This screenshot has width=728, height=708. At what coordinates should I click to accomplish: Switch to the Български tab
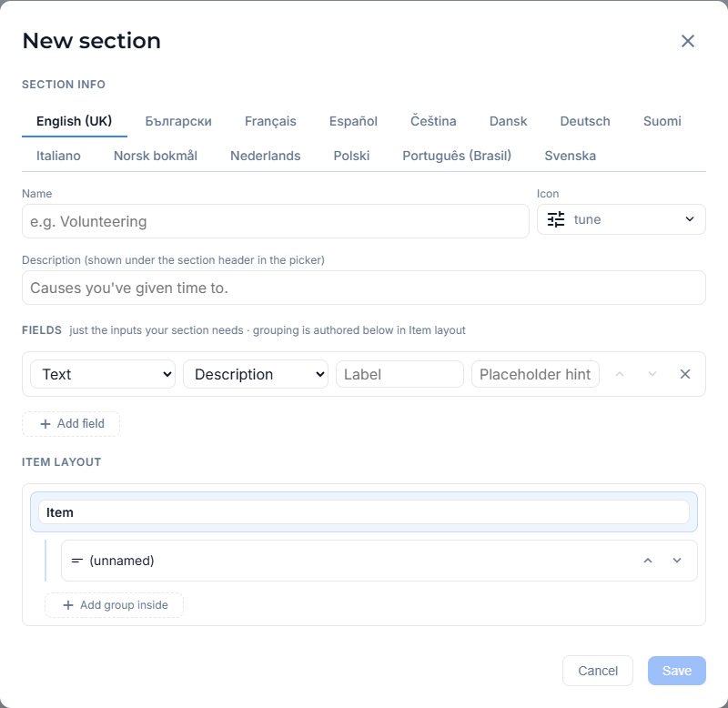point(178,121)
